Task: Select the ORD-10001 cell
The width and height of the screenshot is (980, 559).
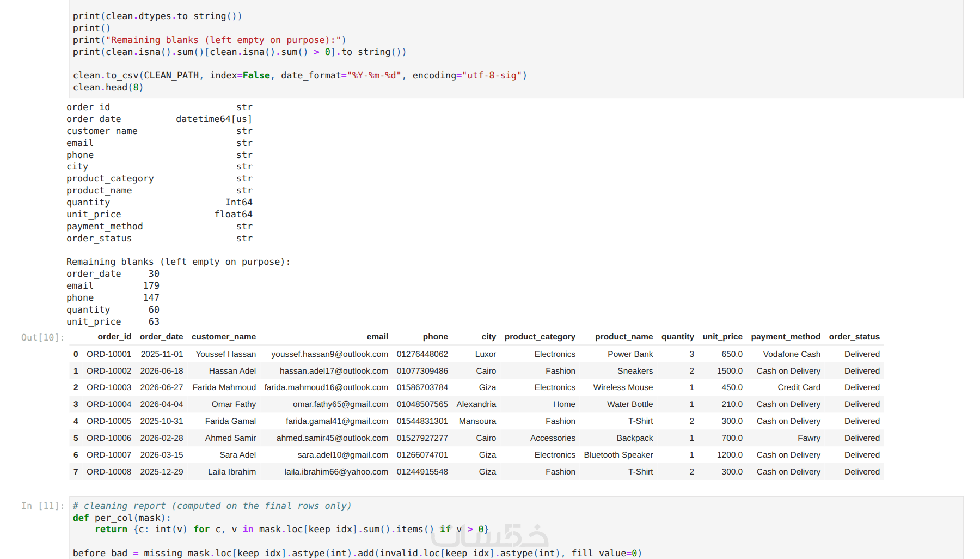Action: [x=109, y=354]
